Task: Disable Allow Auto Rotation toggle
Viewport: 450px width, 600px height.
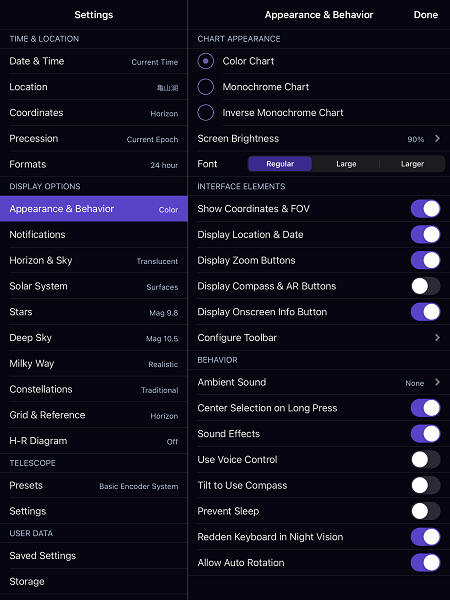Action: (426, 563)
